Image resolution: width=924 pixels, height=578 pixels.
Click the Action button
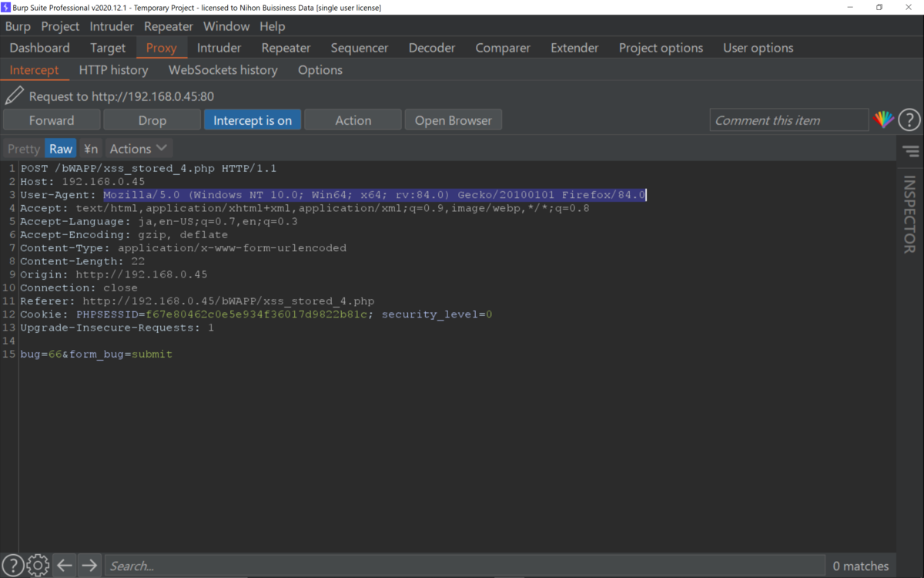click(353, 120)
